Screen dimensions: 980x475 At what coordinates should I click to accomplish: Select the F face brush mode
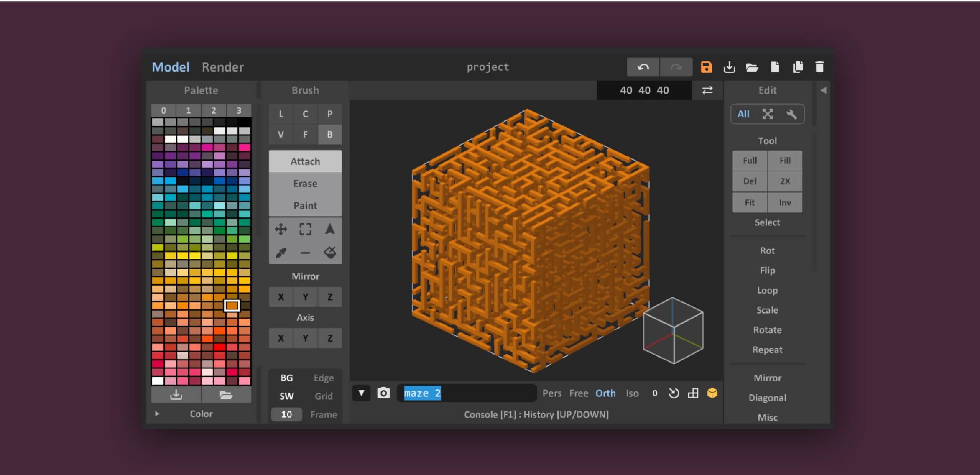[305, 134]
